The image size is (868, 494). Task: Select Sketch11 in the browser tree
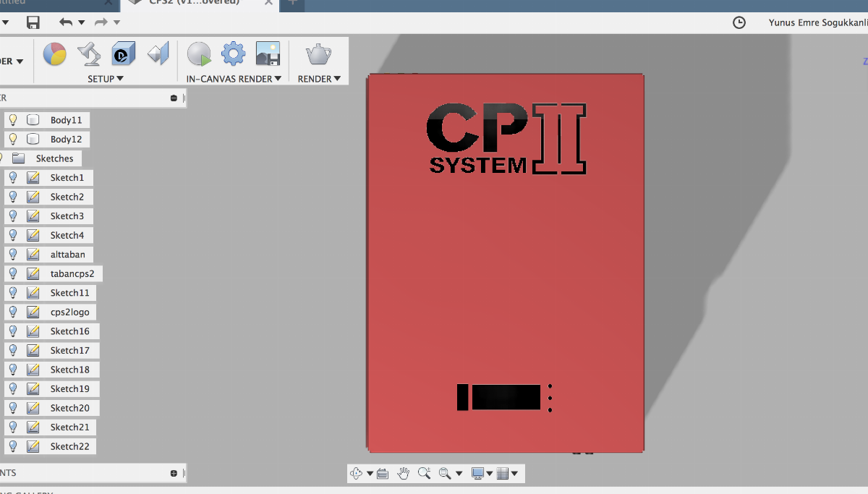coord(70,293)
